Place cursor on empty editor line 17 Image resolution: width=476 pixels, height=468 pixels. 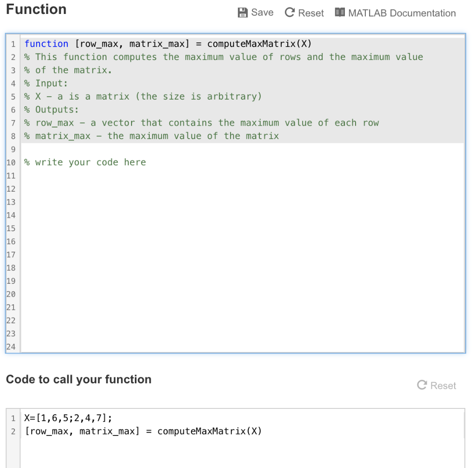(x=242, y=254)
